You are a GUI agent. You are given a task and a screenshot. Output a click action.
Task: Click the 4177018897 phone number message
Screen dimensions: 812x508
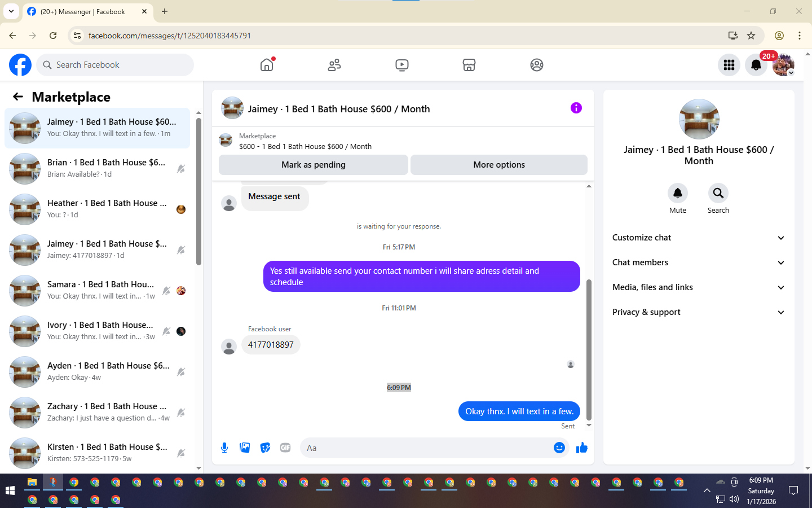(271, 345)
